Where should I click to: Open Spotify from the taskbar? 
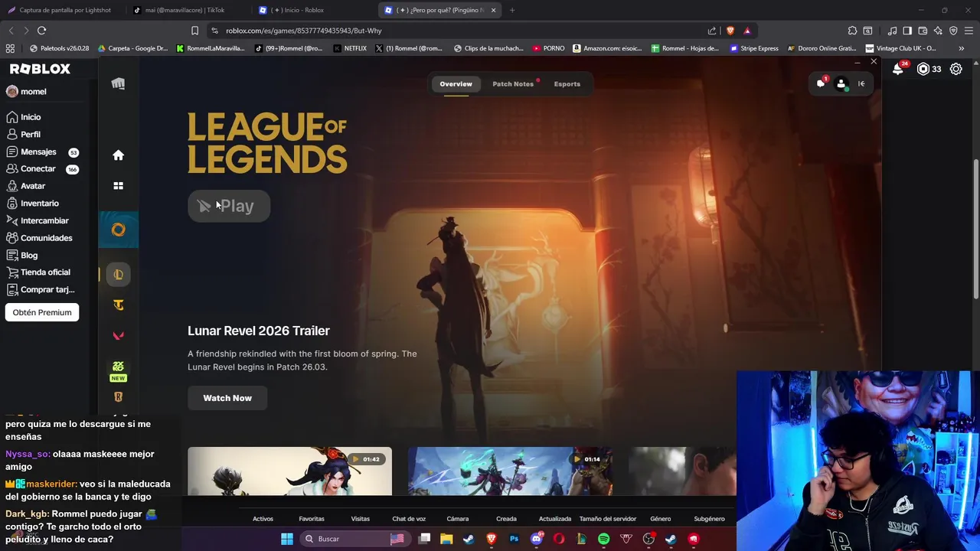[x=603, y=539]
